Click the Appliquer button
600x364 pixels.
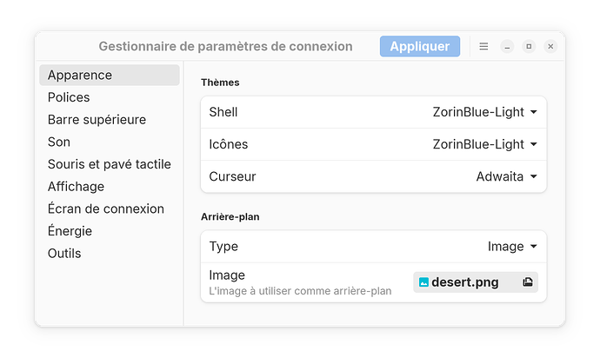coord(420,46)
